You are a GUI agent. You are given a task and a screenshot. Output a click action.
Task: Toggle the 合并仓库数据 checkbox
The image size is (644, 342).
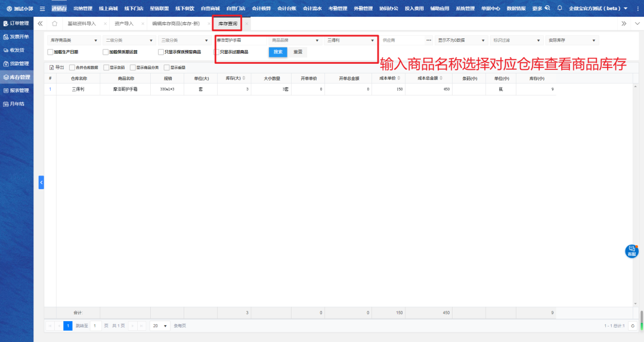point(73,67)
